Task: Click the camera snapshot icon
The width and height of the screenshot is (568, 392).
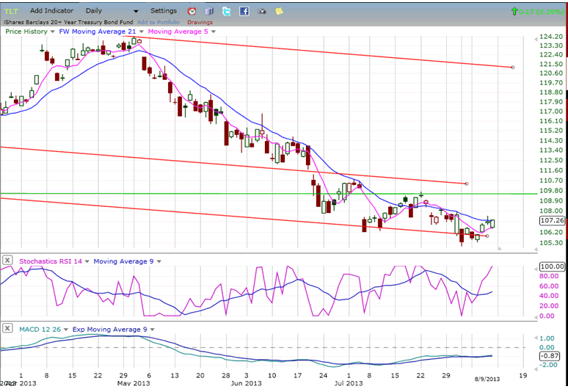Action: pos(261,11)
